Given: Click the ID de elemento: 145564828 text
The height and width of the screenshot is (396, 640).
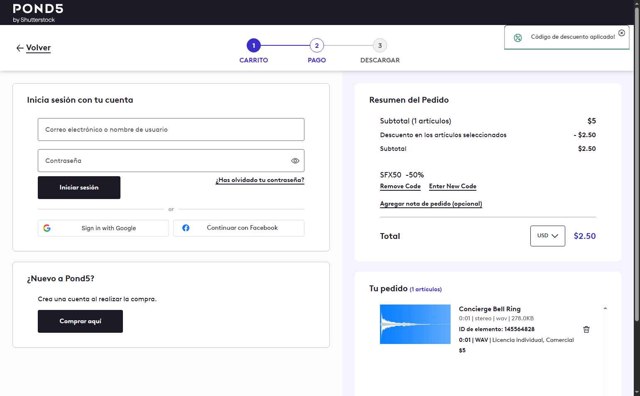Looking at the screenshot, I should [496, 329].
